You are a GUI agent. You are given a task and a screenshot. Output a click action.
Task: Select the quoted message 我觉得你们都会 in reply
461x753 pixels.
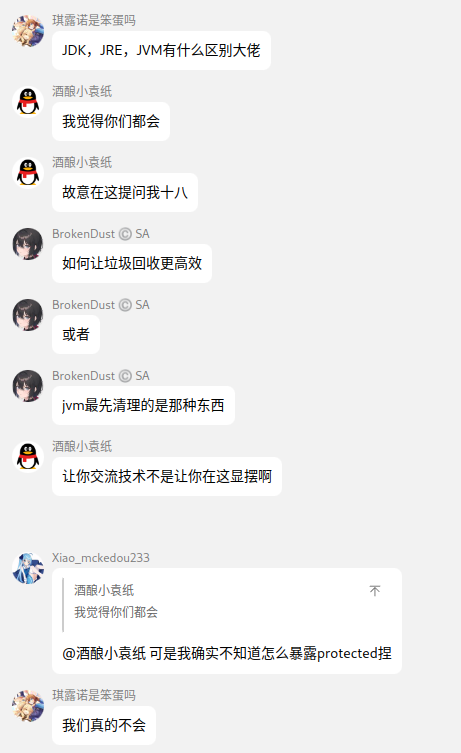click(116, 612)
